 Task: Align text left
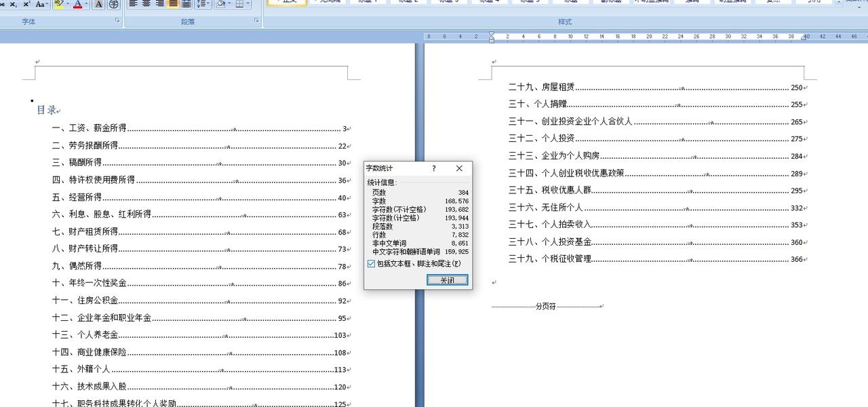click(134, 4)
